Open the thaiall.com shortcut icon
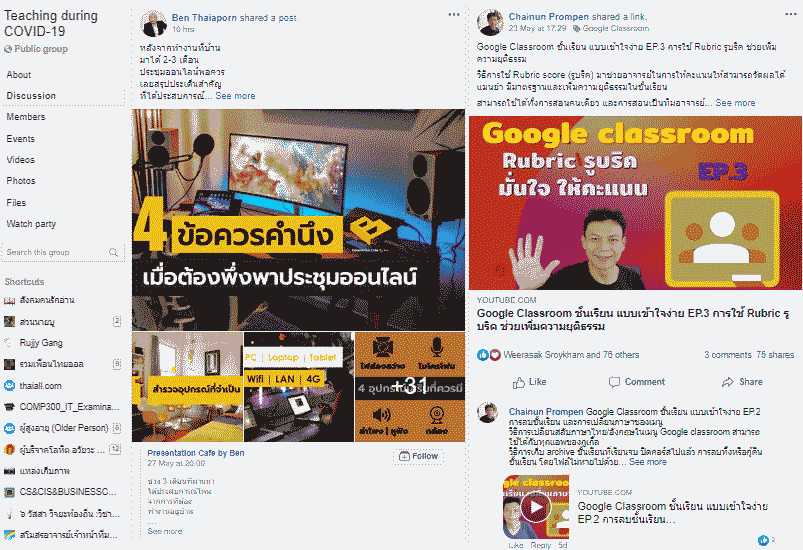 pos(9,386)
